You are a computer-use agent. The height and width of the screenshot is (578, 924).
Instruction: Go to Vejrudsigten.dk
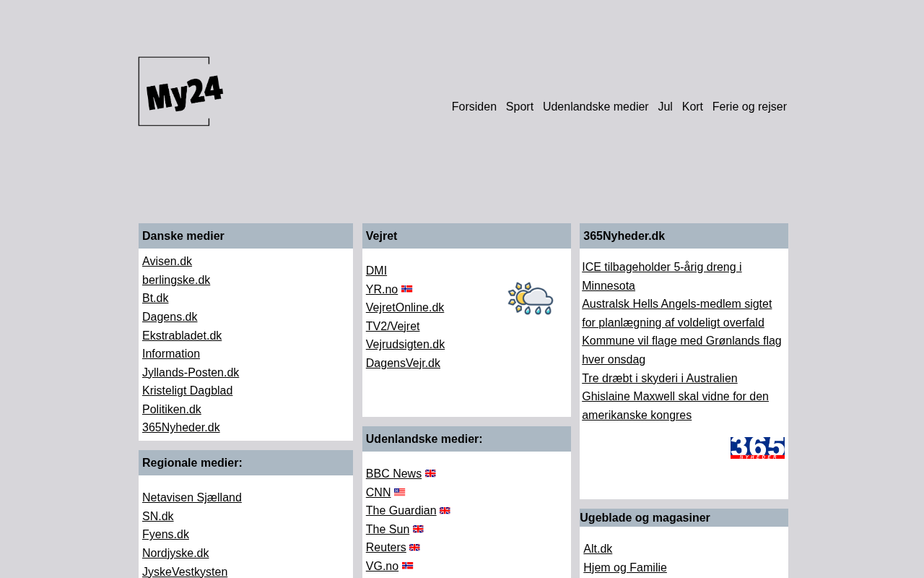[x=405, y=344]
